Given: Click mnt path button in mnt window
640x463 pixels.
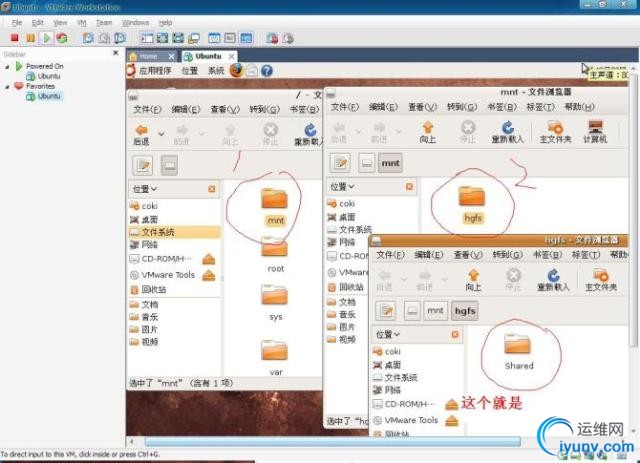Looking at the screenshot, I should click(390, 163).
